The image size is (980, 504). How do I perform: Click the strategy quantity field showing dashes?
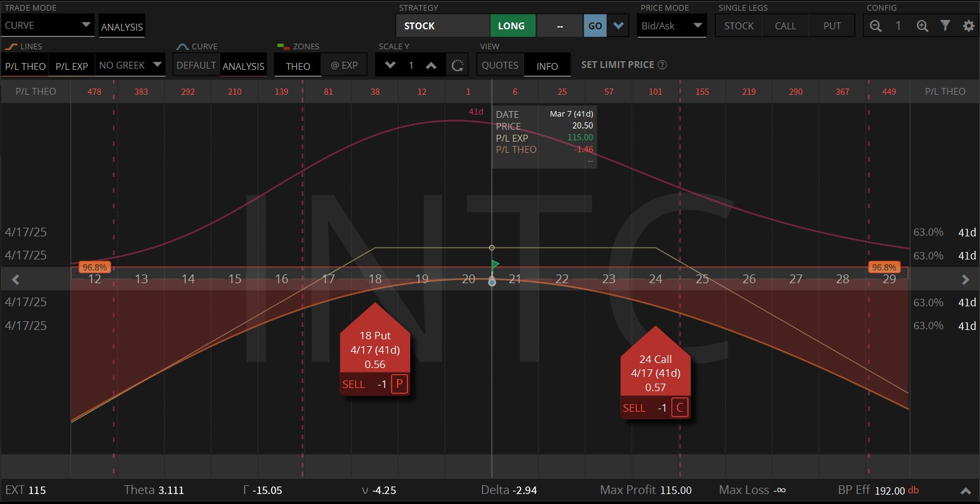(x=560, y=26)
